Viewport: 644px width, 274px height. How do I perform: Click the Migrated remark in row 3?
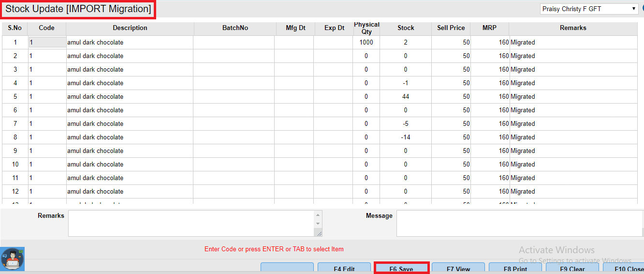[x=523, y=69]
